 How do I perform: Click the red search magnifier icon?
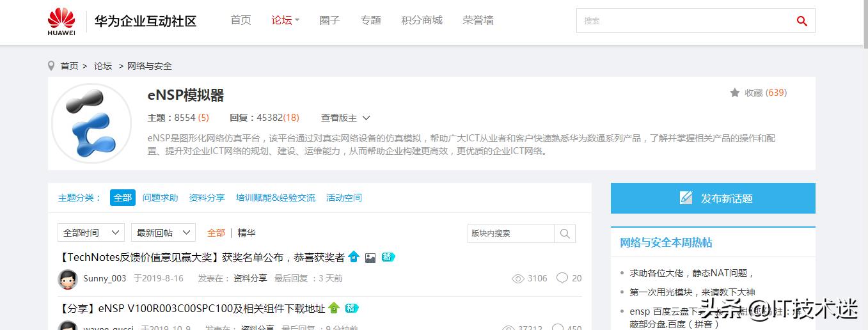pos(801,21)
